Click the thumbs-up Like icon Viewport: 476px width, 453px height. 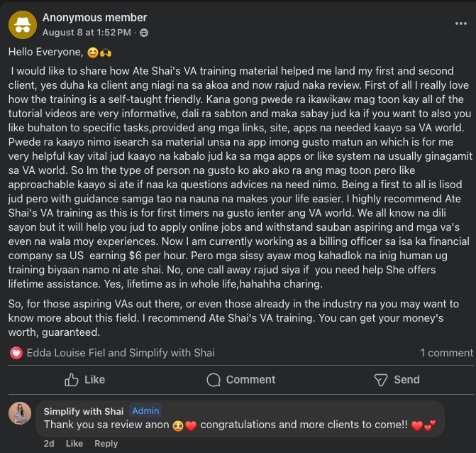(72, 380)
